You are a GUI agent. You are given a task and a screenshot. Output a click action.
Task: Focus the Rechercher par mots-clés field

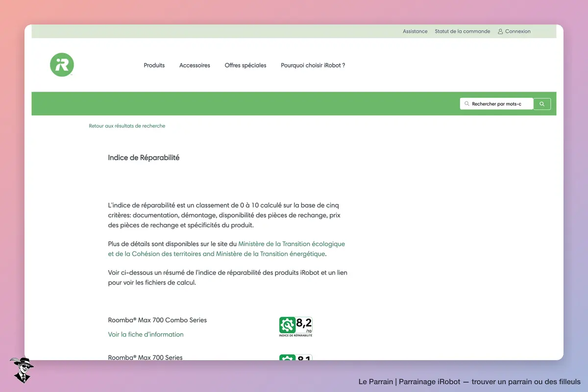tap(496, 104)
